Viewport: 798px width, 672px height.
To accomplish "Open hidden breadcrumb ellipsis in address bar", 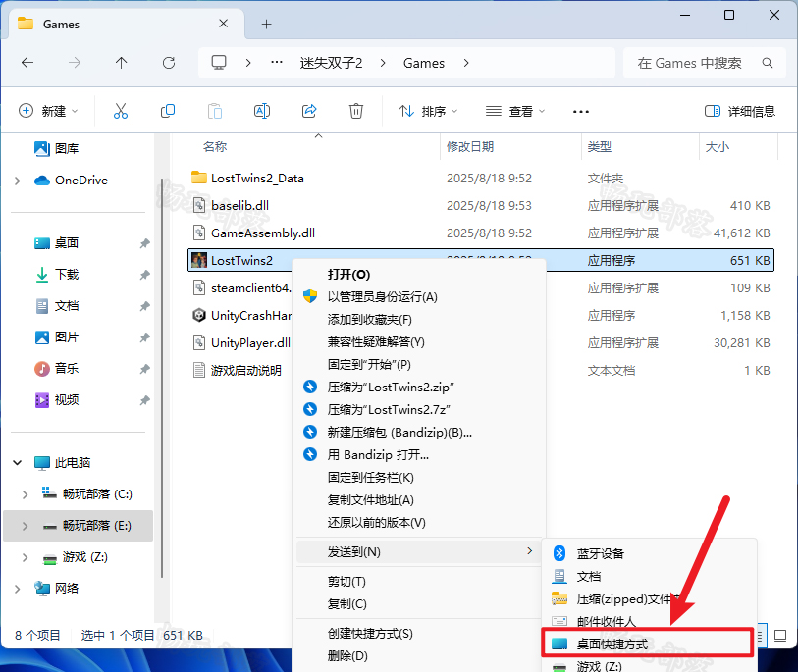I will [x=277, y=63].
